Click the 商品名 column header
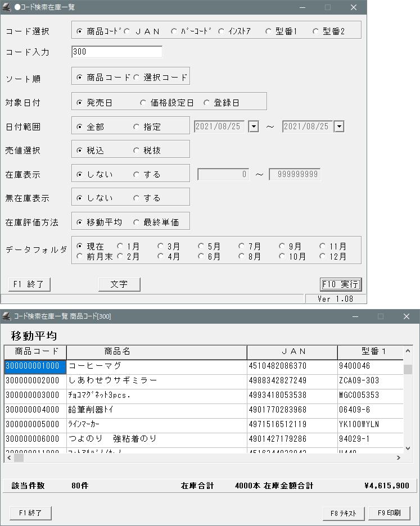This screenshot has height=526, width=420. click(x=156, y=352)
